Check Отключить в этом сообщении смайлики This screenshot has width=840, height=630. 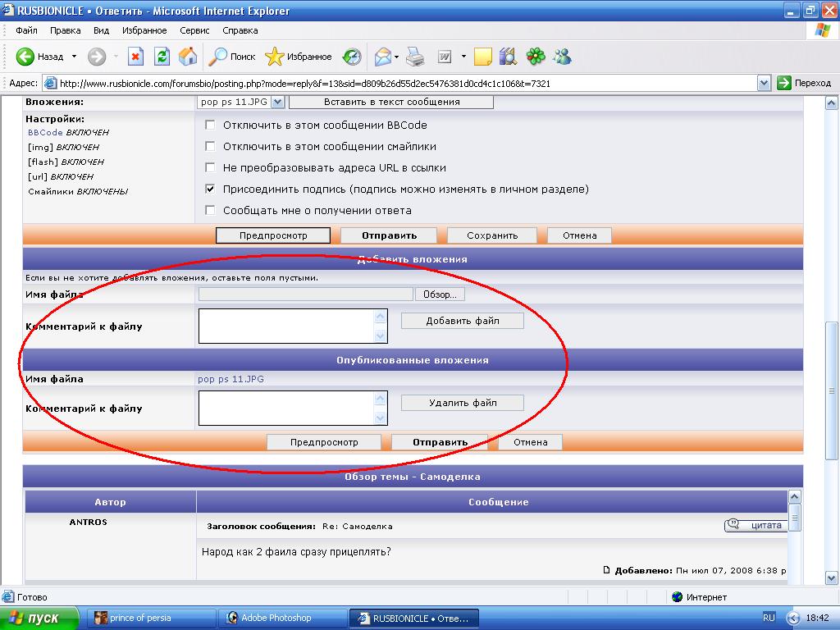(x=210, y=146)
